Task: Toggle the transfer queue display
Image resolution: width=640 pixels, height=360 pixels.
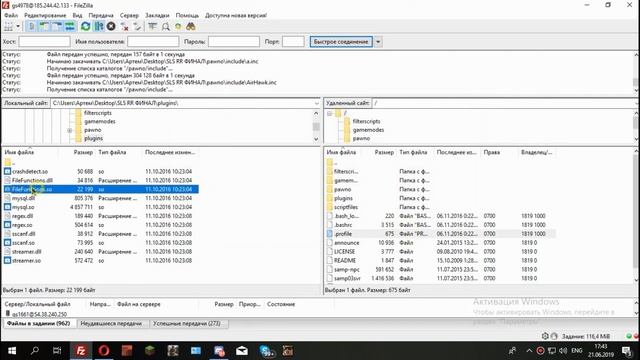Action: point(70,27)
